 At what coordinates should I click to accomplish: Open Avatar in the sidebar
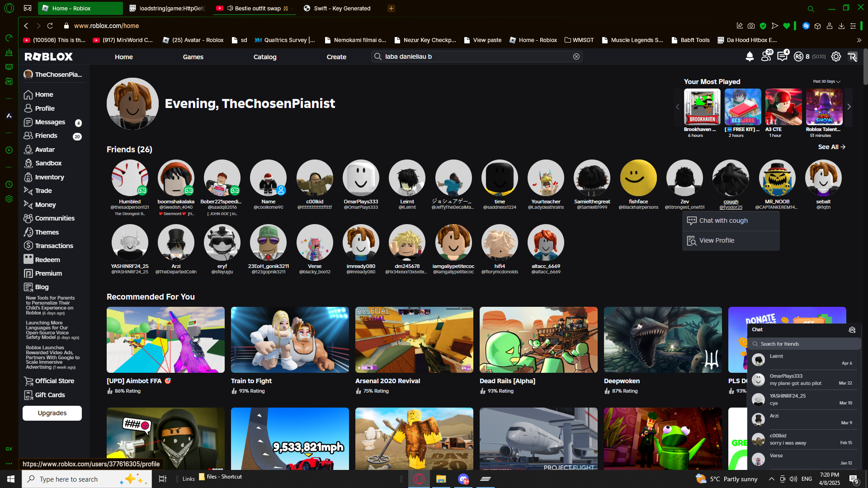coord(44,150)
